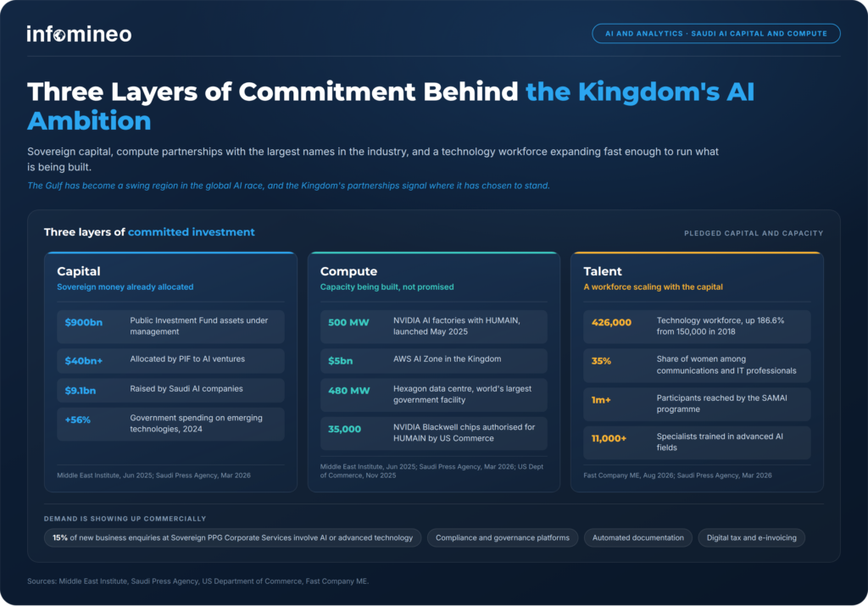Viewport: 868px width, 606px height.
Task: Click the infomineo logo
Action: pos(79,34)
